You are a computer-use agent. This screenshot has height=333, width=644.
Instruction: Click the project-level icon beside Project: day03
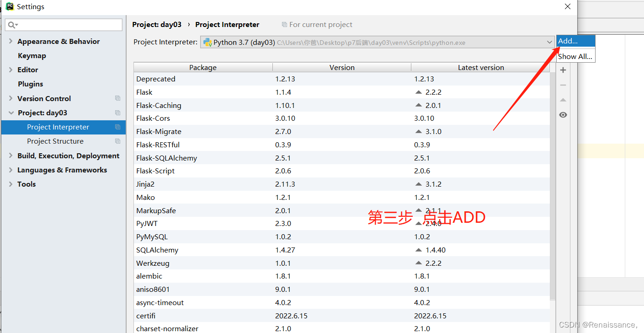click(x=118, y=113)
